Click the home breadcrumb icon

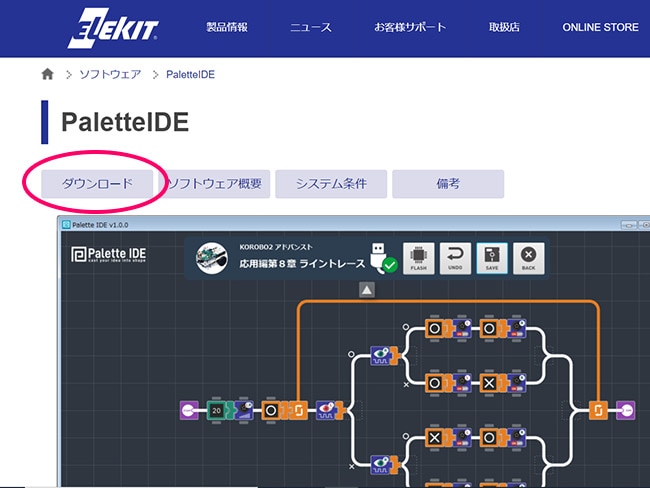48,74
